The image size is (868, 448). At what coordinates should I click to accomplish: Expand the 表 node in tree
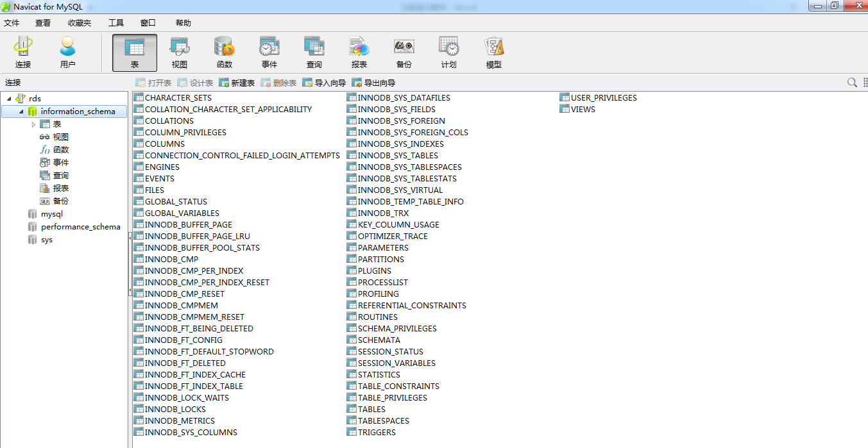click(x=34, y=124)
